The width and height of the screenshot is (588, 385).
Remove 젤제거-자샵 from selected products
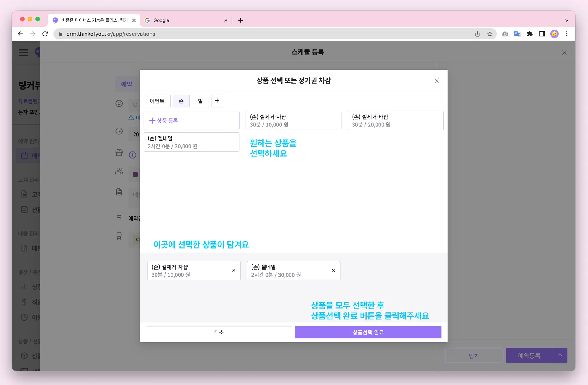coord(234,270)
